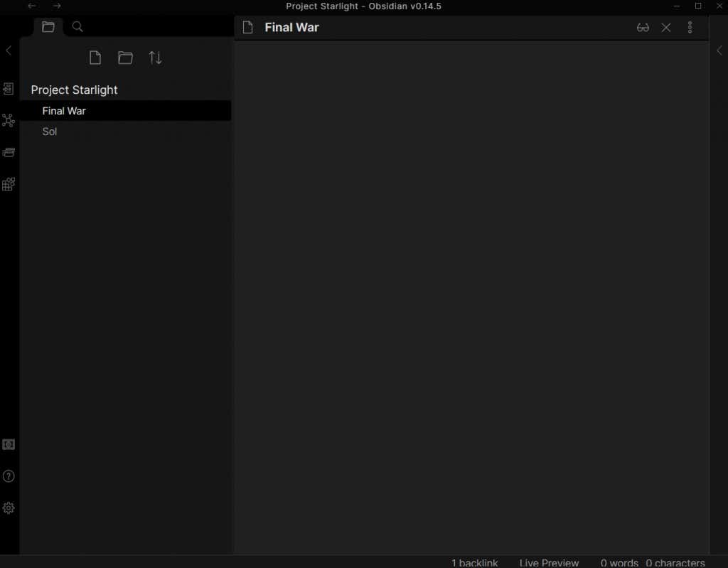Viewport: 728px width, 568px height.
Task: Open Settings with the gear icon
Action: pos(9,508)
